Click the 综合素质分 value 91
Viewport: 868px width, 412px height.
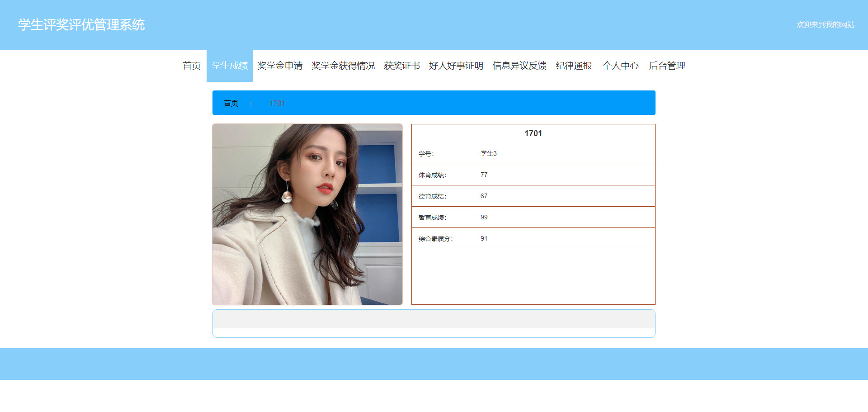tap(484, 238)
